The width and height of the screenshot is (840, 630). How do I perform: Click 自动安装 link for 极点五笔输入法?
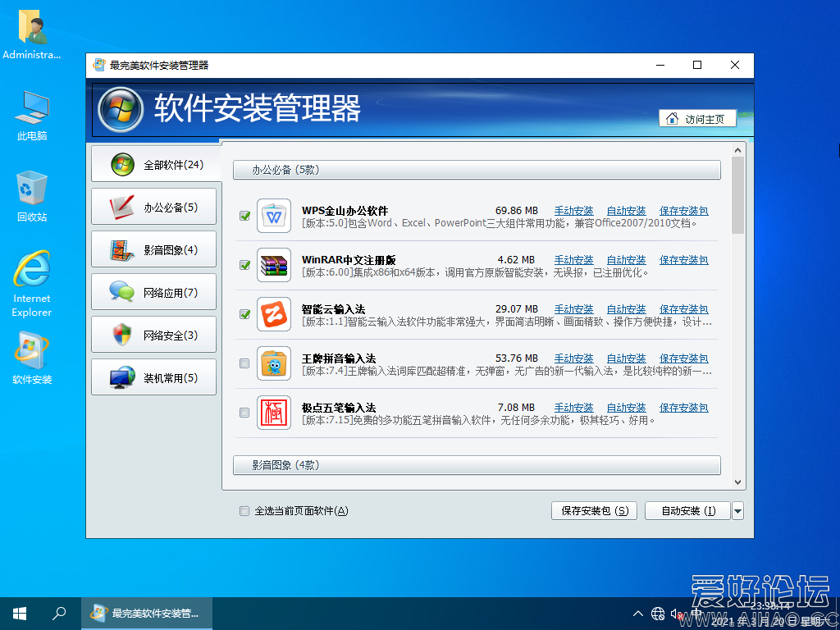coord(626,409)
